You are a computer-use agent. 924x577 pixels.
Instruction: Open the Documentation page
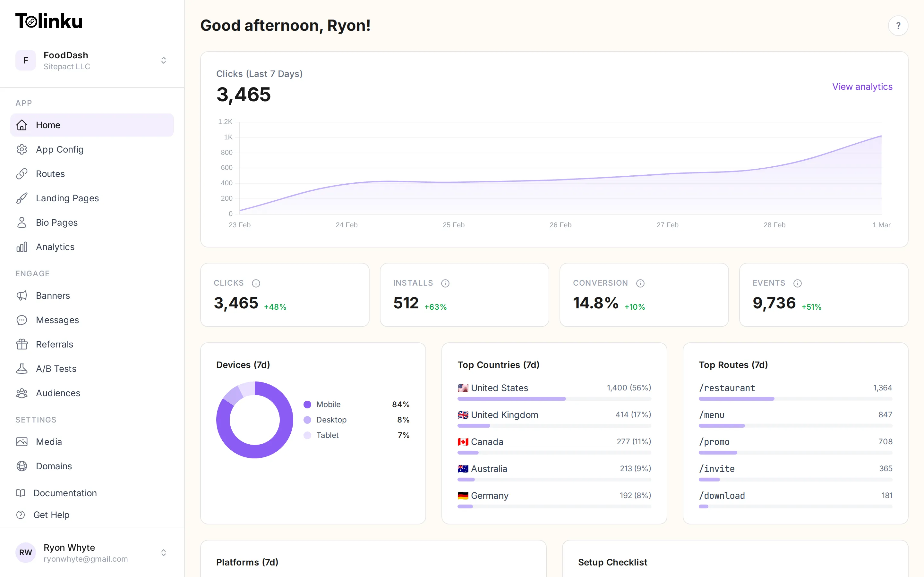pos(66,493)
